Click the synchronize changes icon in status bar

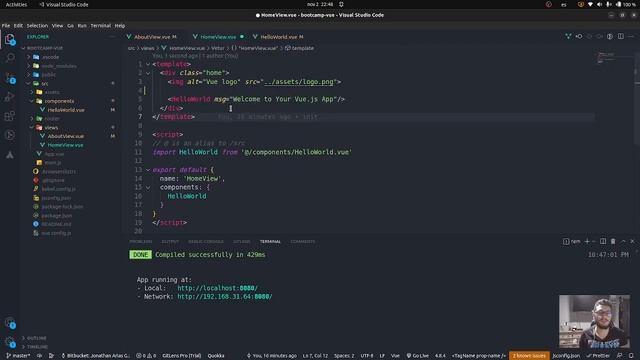(40, 356)
